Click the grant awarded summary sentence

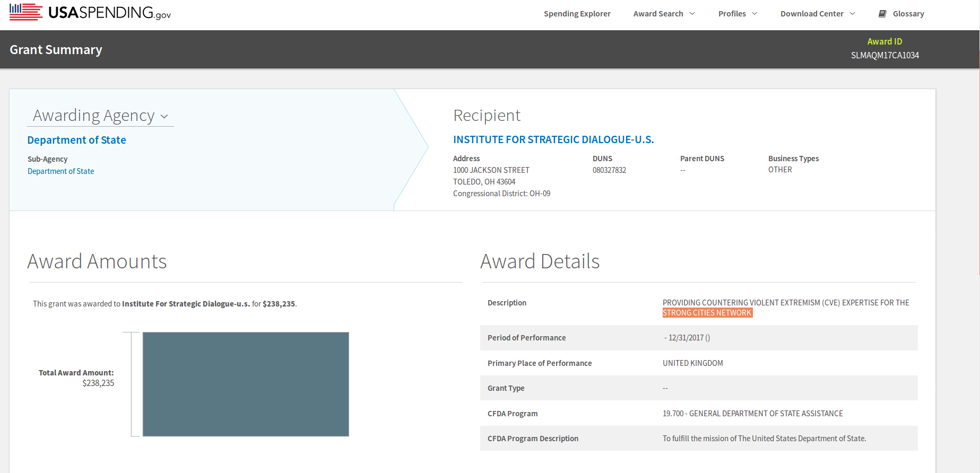point(164,304)
